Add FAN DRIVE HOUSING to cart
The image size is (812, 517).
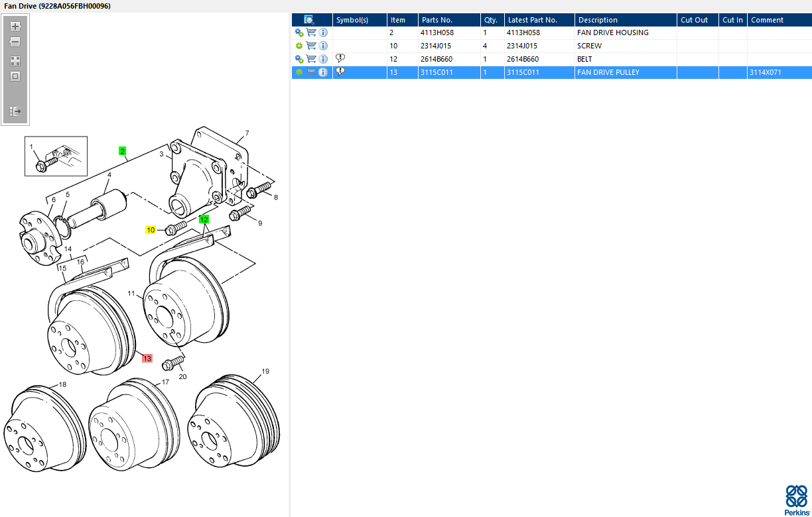[x=311, y=32]
